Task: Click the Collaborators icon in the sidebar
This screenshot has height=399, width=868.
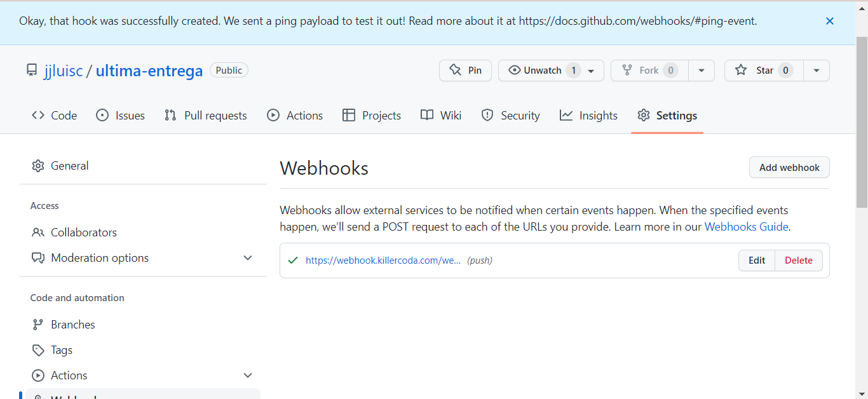Action: tap(38, 232)
